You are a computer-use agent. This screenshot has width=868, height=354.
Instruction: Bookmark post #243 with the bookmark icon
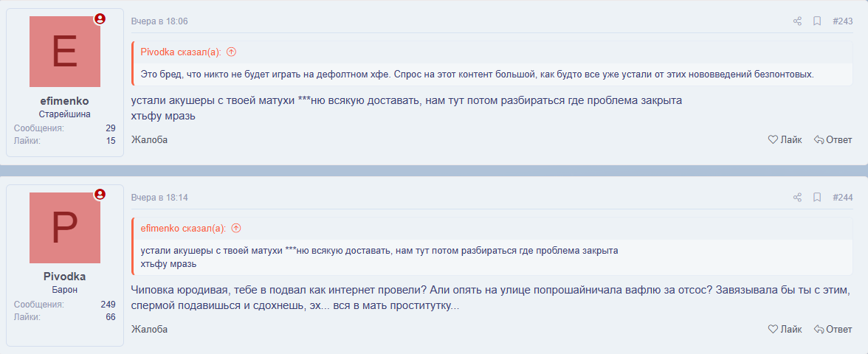click(817, 21)
